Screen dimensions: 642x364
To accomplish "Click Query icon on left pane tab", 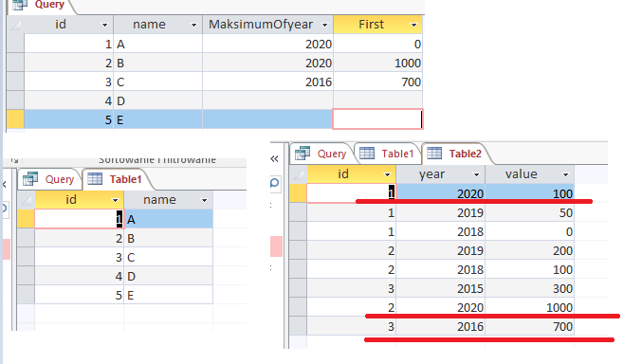I will click(x=30, y=179).
